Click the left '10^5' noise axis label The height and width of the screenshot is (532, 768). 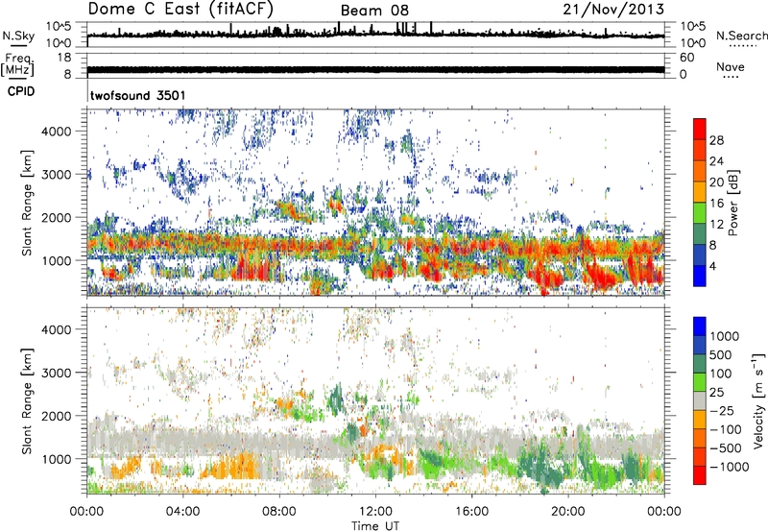click(59, 26)
